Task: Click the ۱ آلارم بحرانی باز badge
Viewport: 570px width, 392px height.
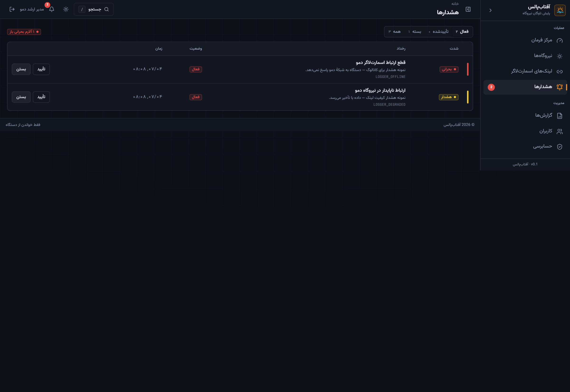Action: (x=24, y=32)
